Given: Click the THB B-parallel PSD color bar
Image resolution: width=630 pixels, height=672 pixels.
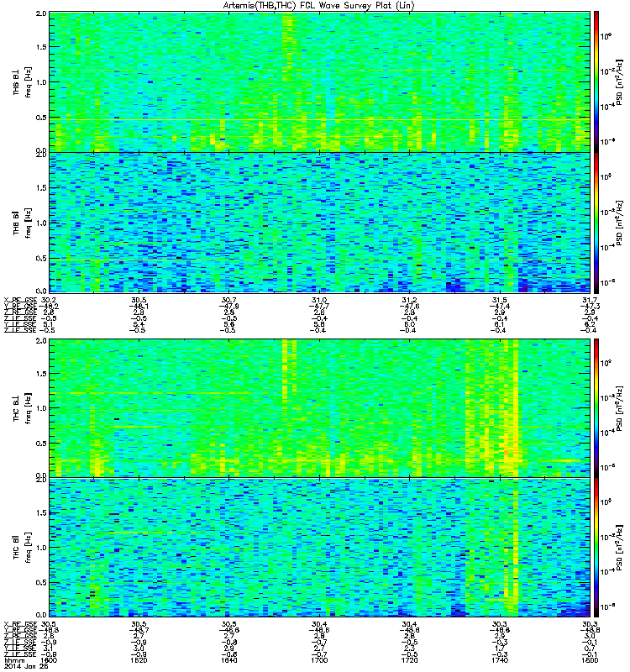Looking at the screenshot, I should (596, 223).
